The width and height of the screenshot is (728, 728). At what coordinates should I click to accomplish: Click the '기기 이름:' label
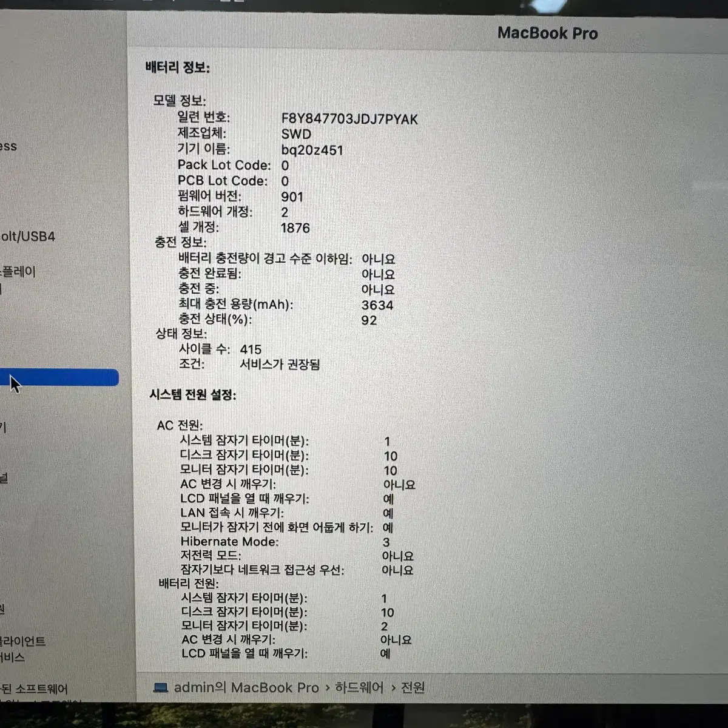[203, 149]
